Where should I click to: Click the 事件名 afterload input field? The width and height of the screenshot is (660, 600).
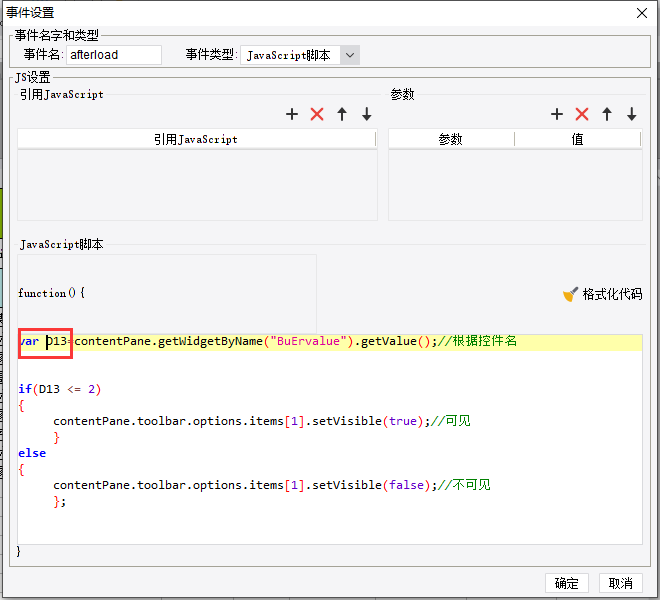coord(114,55)
